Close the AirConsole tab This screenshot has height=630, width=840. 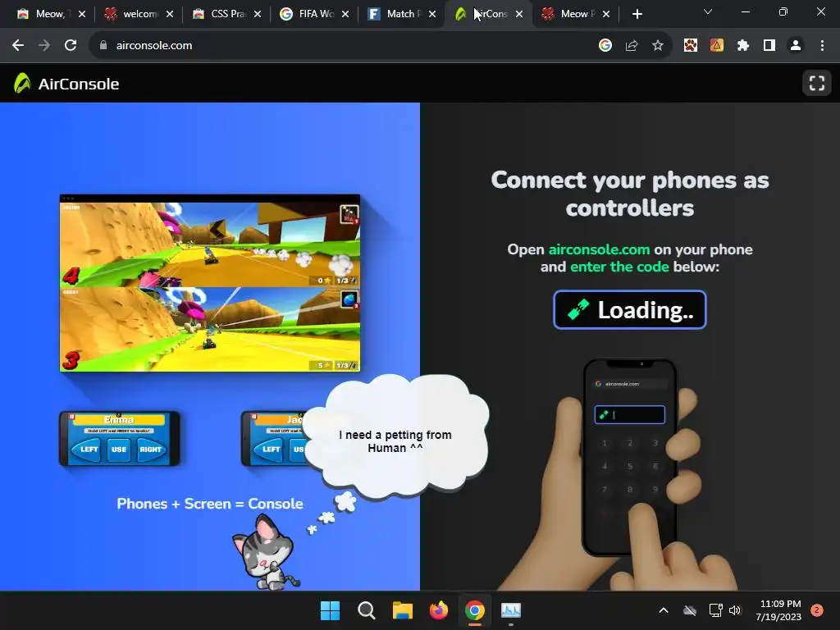[x=519, y=15]
